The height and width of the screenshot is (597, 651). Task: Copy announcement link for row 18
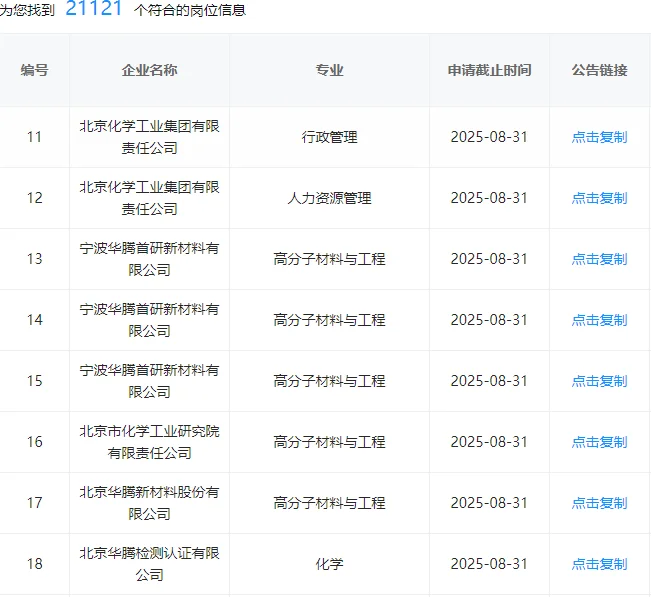(x=599, y=564)
